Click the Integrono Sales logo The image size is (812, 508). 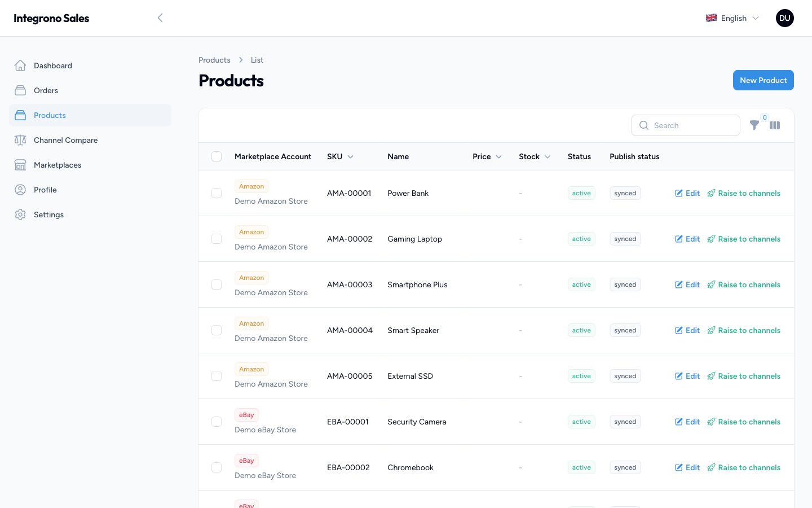(51, 18)
